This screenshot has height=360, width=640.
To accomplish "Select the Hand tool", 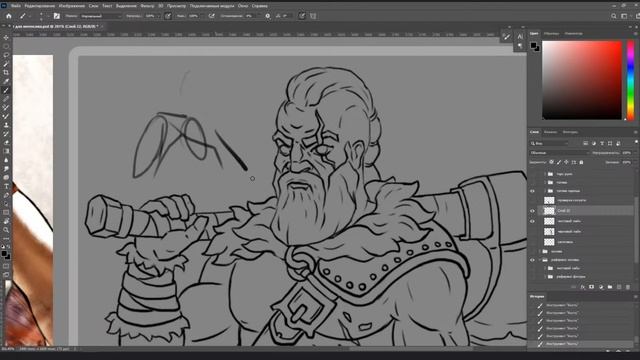I will pos(6,221).
